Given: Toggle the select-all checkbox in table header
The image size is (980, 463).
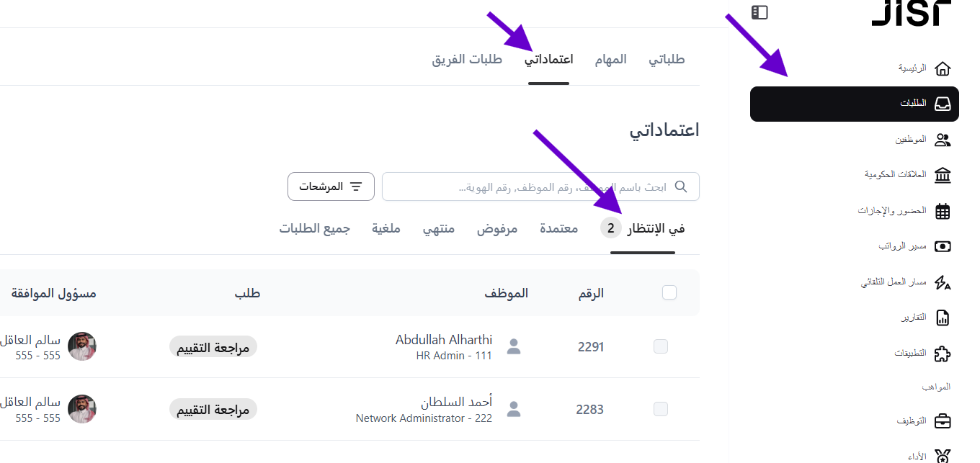Looking at the screenshot, I should (669, 292).
